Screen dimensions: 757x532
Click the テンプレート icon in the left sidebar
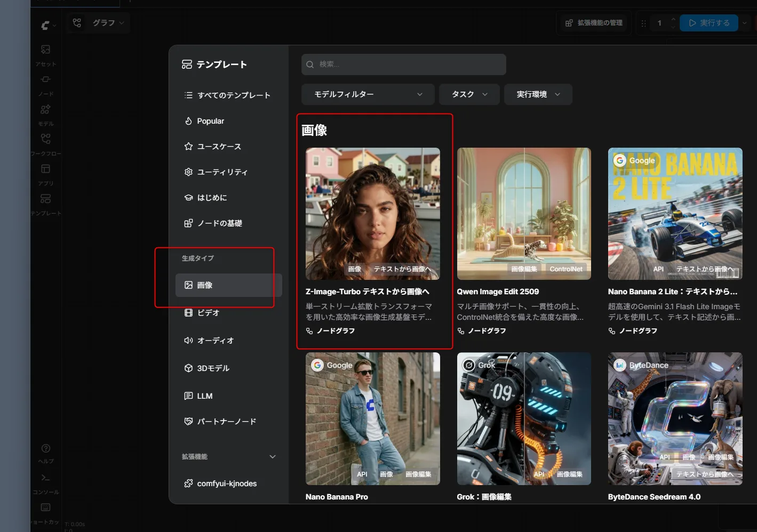click(x=46, y=199)
